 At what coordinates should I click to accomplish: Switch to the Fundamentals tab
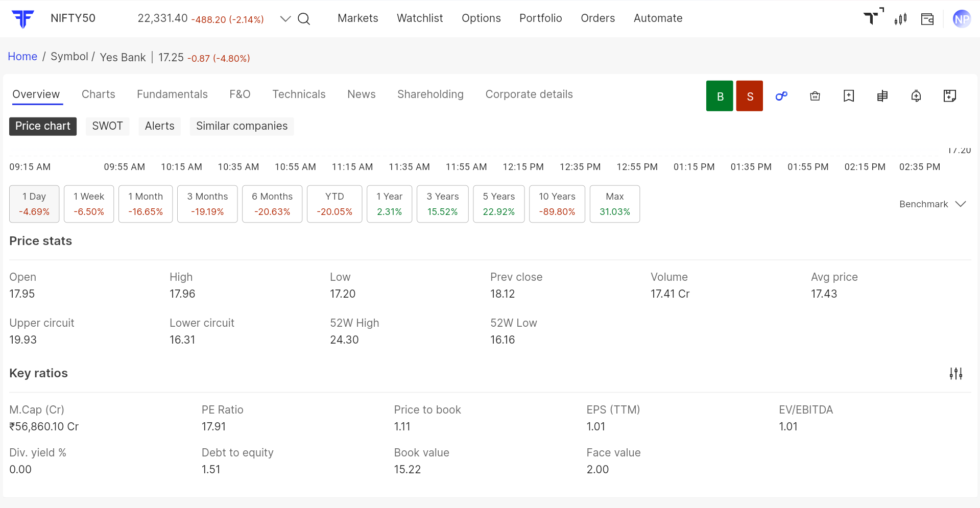coord(172,94)
